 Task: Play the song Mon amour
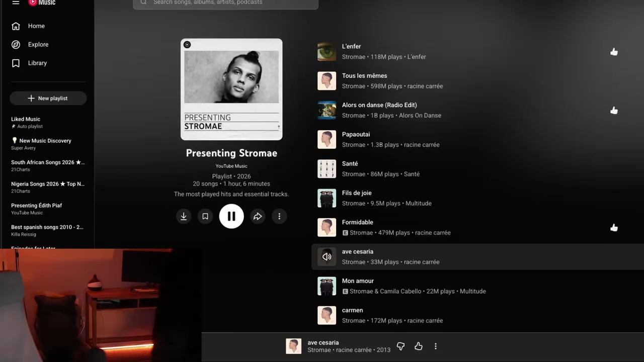pyautogui.click(x=358, y=281)
